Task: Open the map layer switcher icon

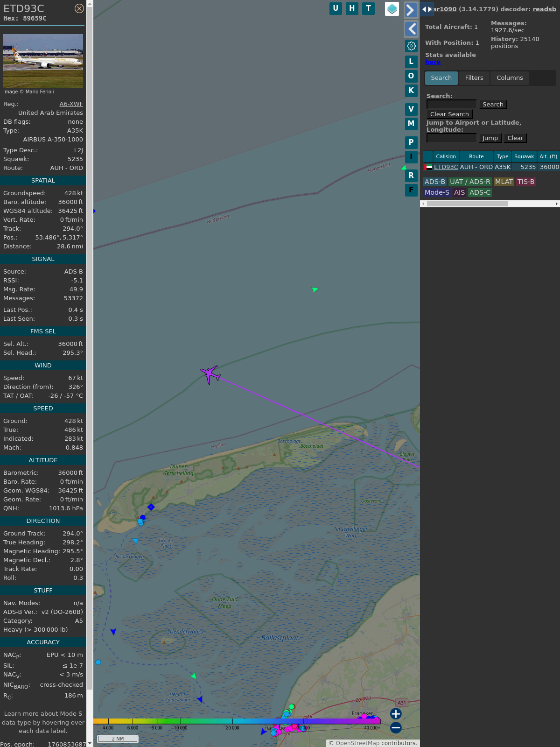Action: click(x=392, y=9)
